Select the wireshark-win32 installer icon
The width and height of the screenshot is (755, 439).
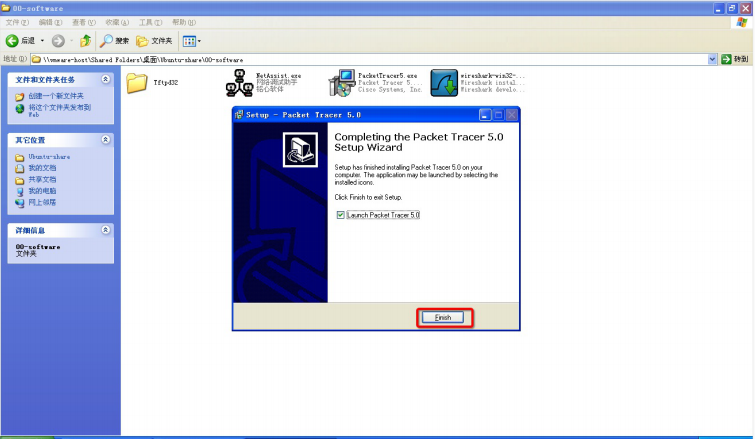[x=444, y=83]
